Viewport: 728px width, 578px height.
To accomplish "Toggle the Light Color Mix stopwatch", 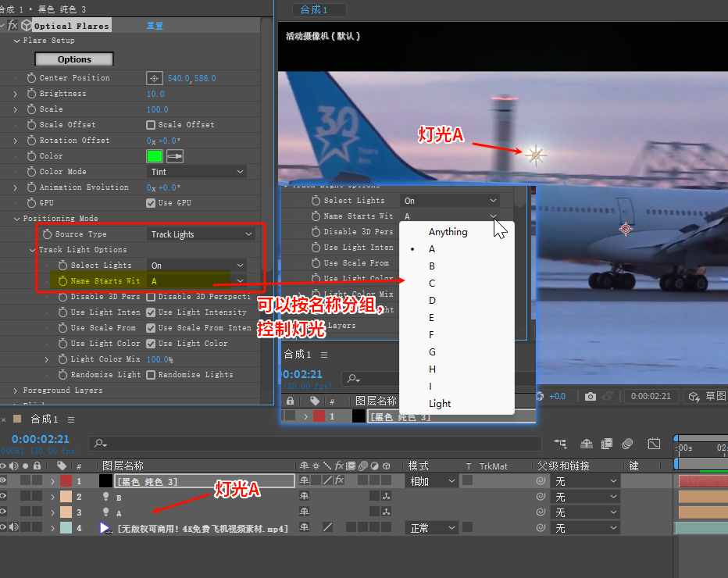I will (x=62, y=359).
